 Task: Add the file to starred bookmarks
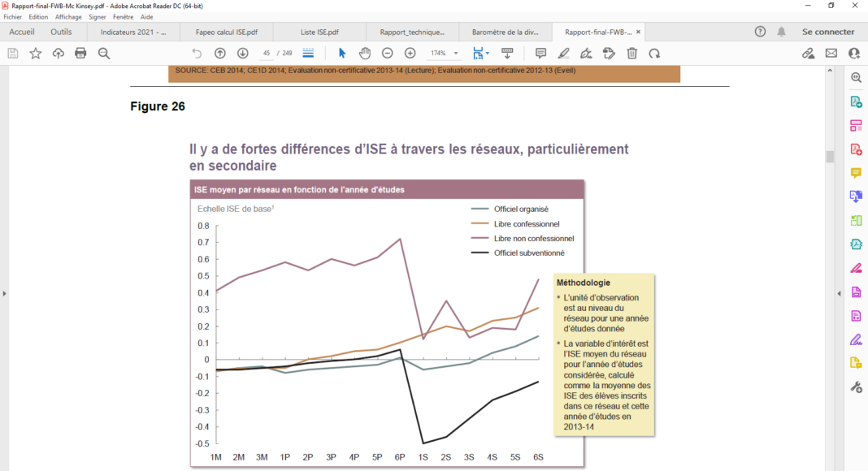[x=36, y=53]
